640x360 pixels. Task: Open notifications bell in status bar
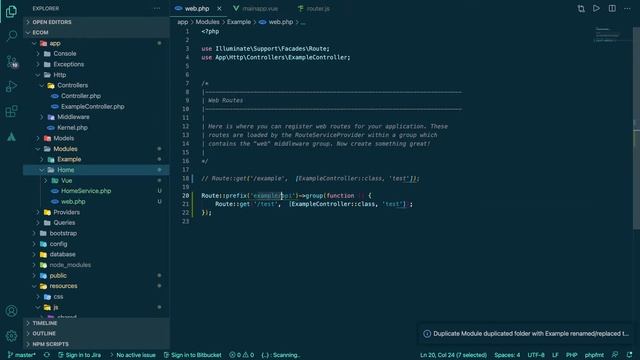[x=629, y=355]
